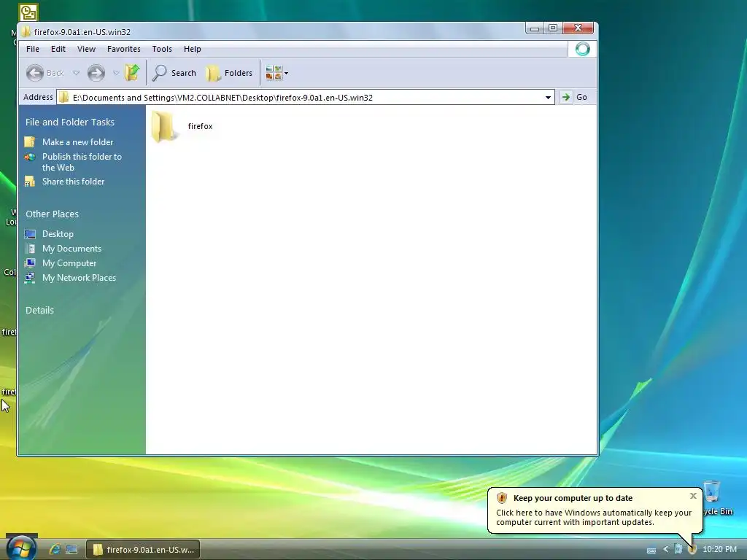Close the update notification balloon

pyautogui.click(x=693, y=496)
